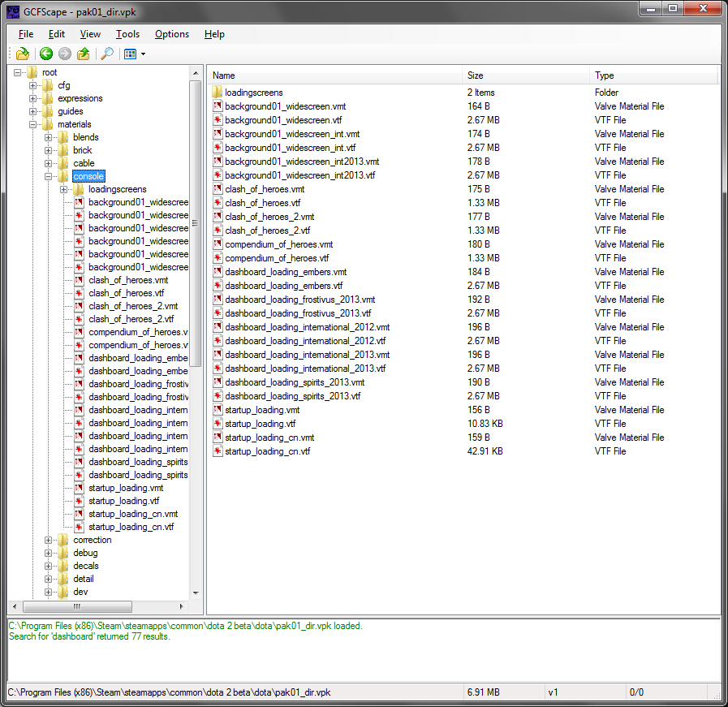Select startup_loading.vtf in tree
Screen dimensions: 728x707
point(124,501)
